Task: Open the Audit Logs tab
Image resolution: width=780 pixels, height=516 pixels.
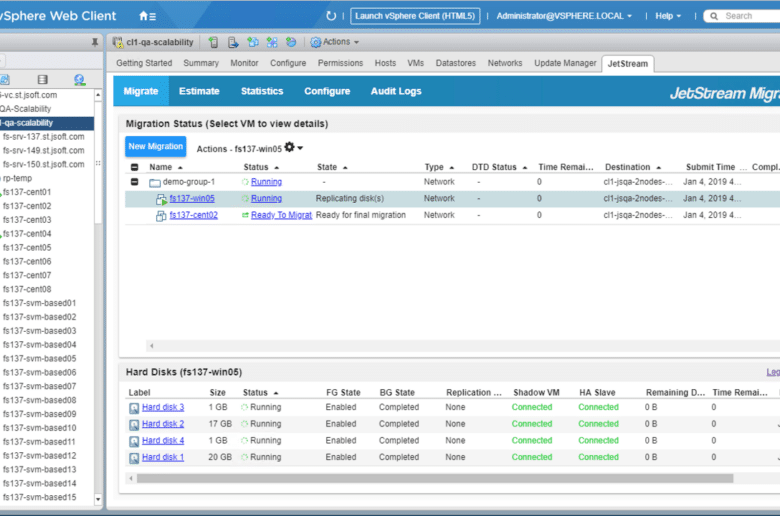Action: coord(396,91)
